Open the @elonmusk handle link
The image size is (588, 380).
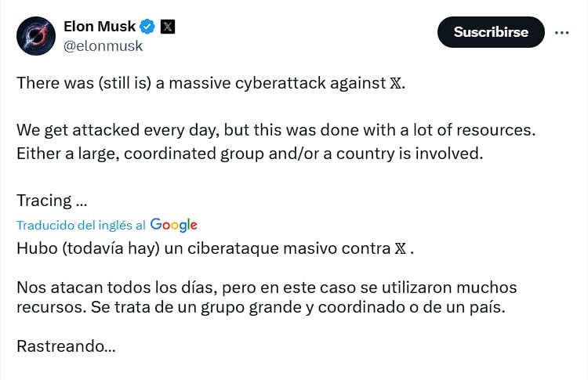point(103,45)
